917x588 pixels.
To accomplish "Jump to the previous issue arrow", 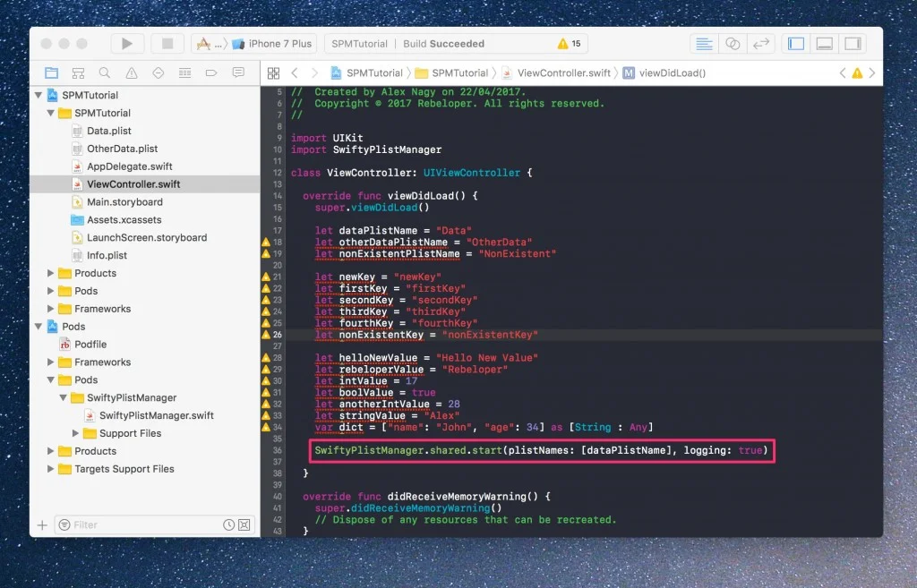I will pos(842,73).
